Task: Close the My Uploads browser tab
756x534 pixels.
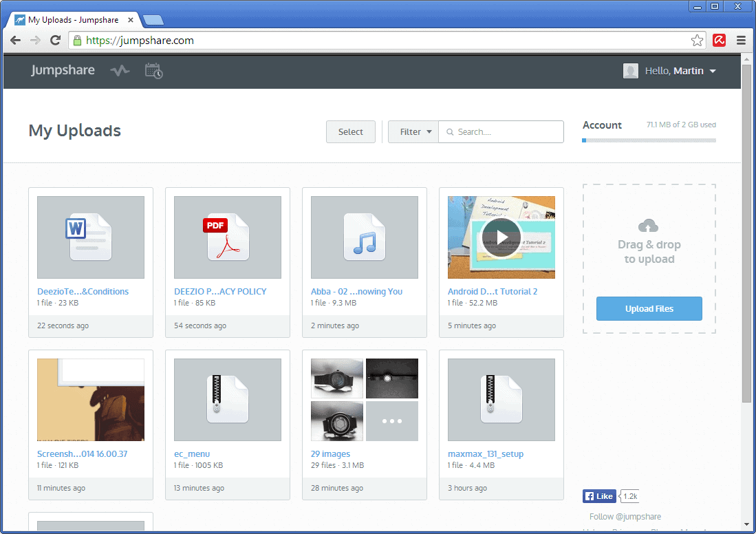Action: [130, 20]
